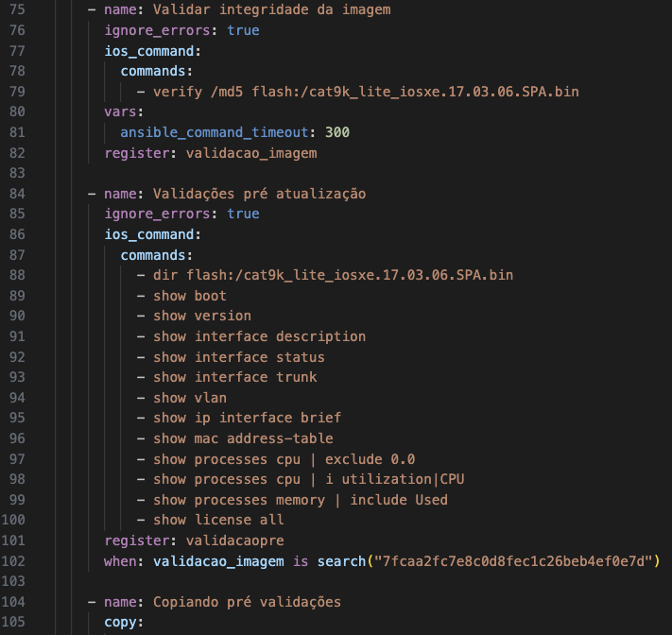
Task: Click 'show processes memory | include Used'
Action: 301,500
